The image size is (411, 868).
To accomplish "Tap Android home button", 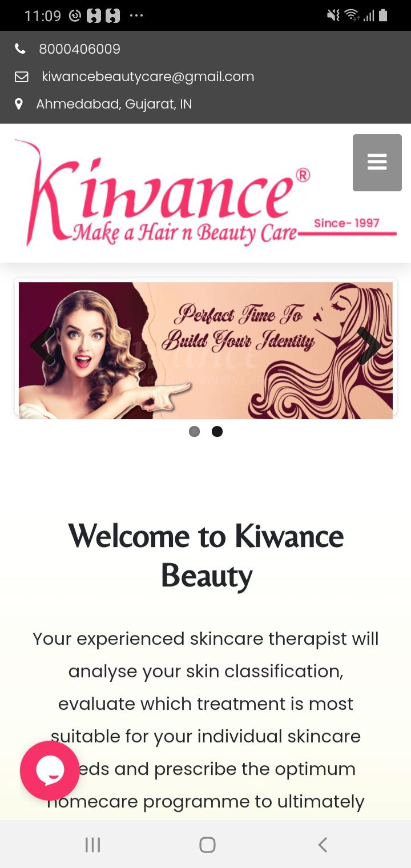I will [x=207, y=845].
